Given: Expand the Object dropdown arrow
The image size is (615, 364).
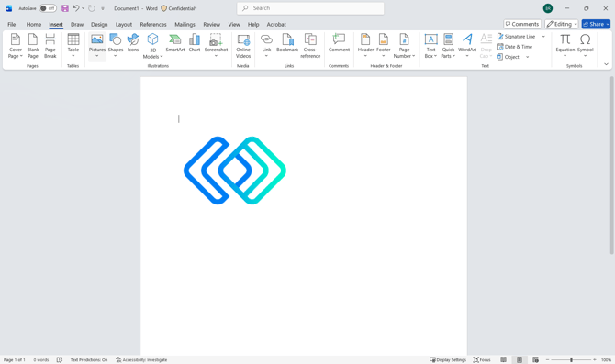Looking at the screenshot, I should coord(527,57).
